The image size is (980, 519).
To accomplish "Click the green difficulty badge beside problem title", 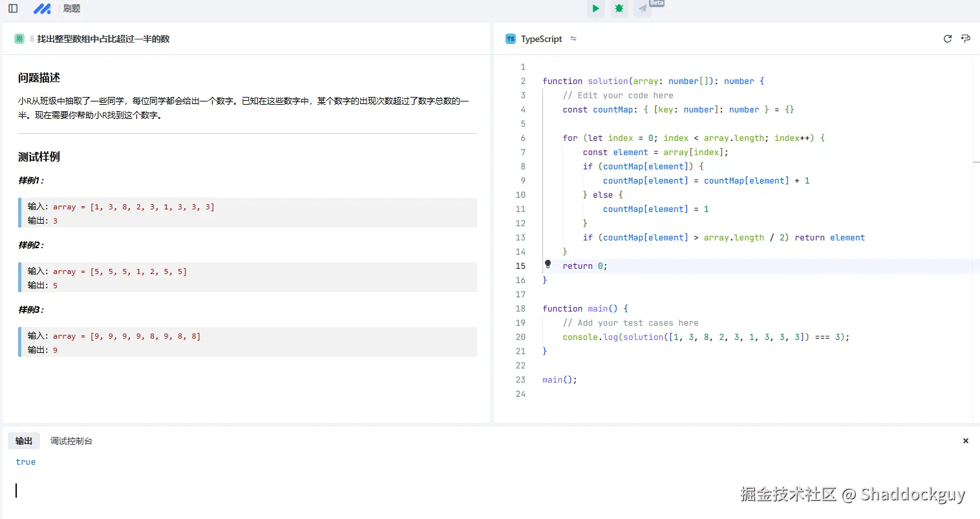I will click(x=19, y=39).
